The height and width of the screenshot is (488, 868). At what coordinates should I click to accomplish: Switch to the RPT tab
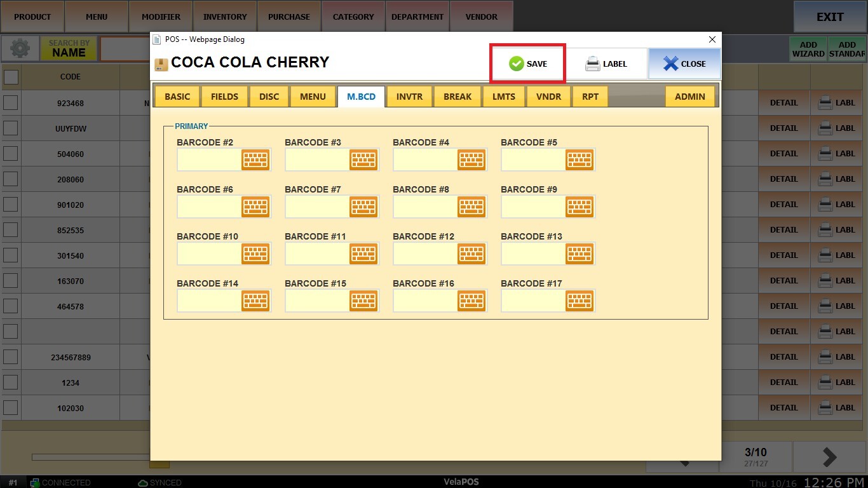[590, 97]
